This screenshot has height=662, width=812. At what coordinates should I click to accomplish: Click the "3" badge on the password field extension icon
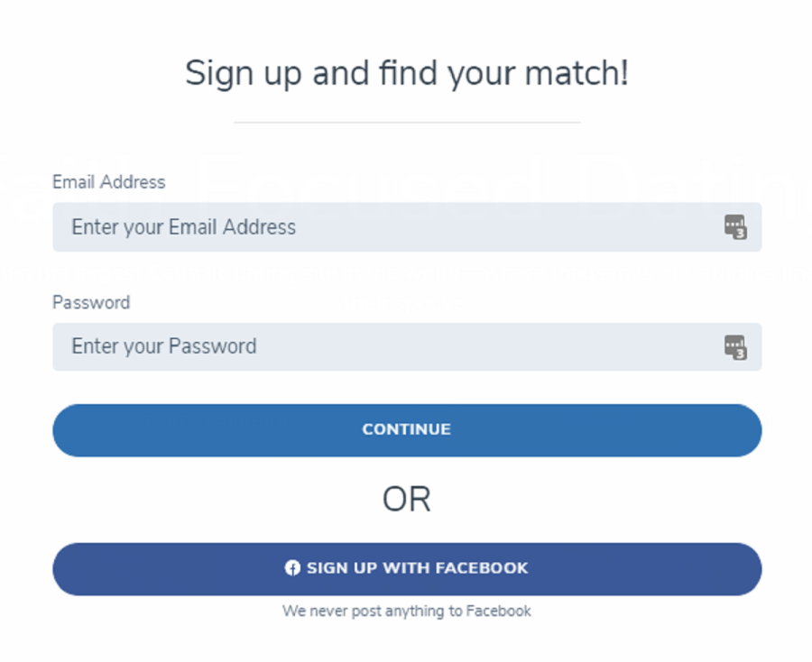click(x=742, y=353)
